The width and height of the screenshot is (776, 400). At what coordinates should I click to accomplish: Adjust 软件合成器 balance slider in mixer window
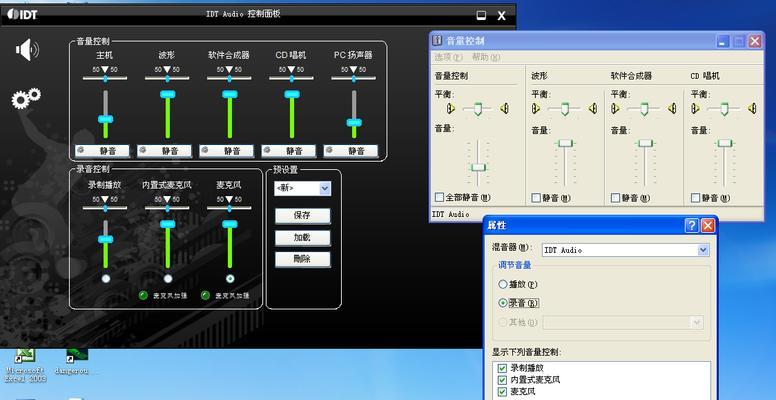point(644,108)
